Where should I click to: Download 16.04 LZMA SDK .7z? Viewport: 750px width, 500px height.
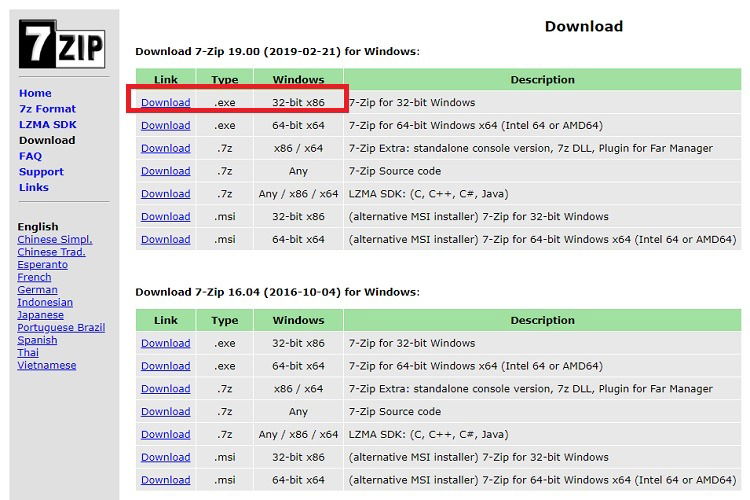point(165,434)
